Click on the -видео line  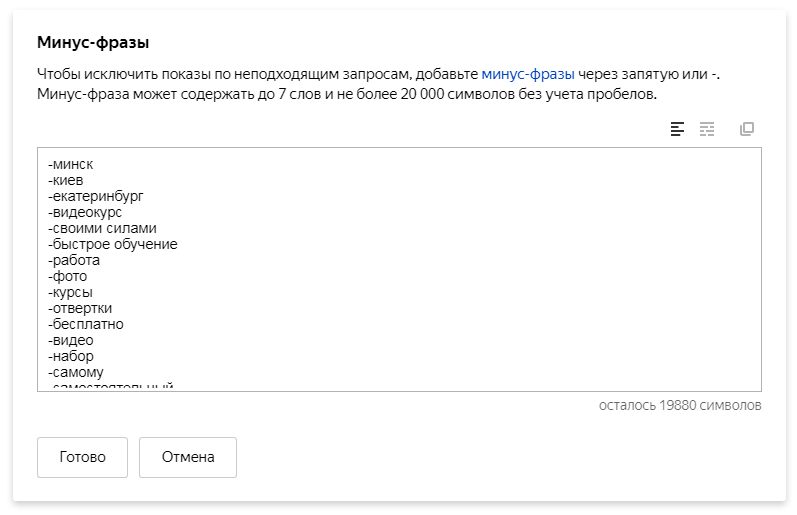click(x=71, y=340)
